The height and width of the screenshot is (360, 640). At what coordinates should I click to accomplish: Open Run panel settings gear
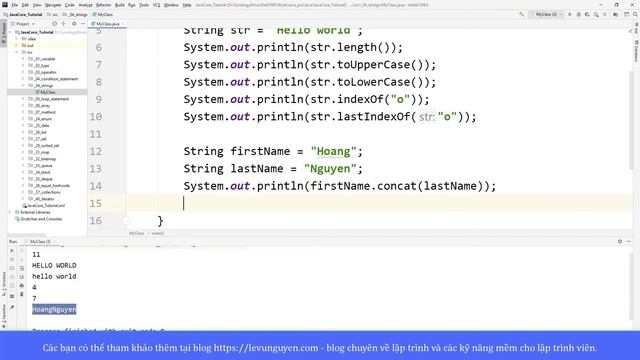(620, 242)
